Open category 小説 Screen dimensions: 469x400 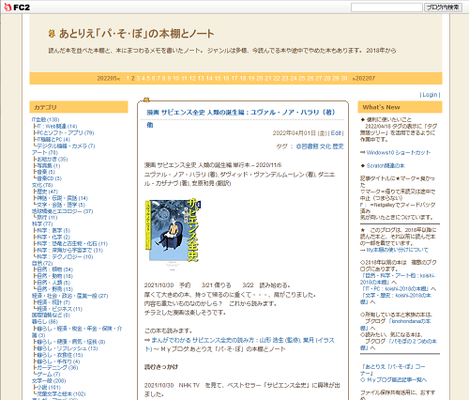[49, 387]
